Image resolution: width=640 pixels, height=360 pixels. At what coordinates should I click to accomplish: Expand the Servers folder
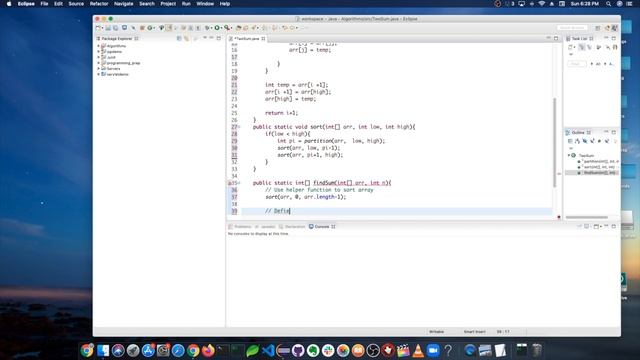(98, 69)
